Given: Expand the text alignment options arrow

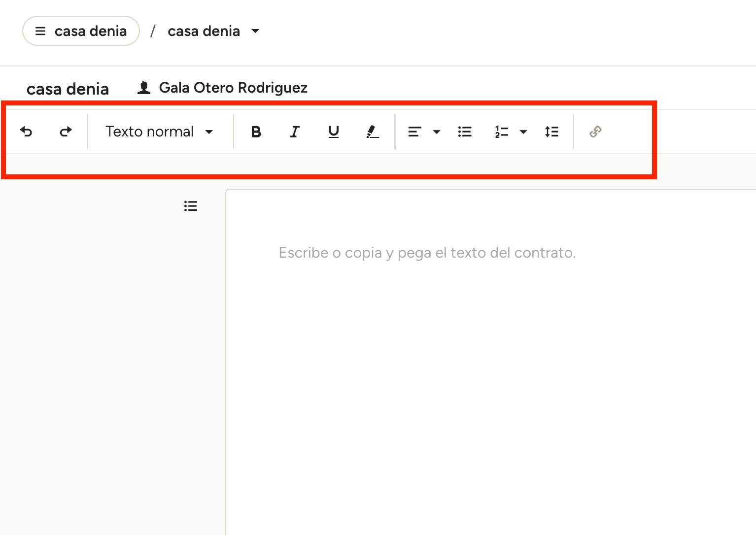Looking at the screenshot, I should point(437,132).
